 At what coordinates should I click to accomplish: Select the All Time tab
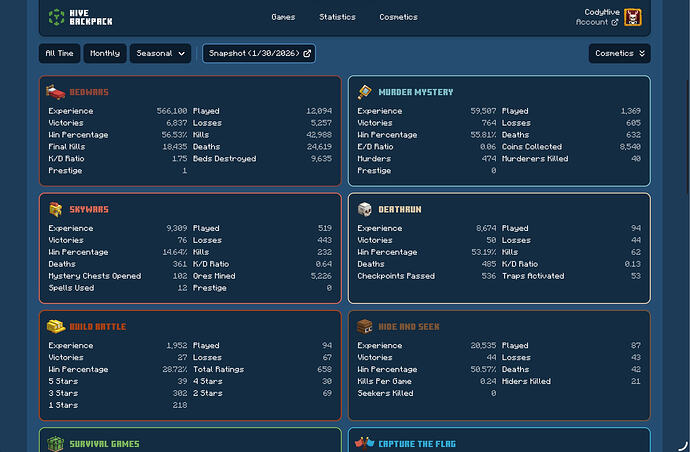point(59,53)
